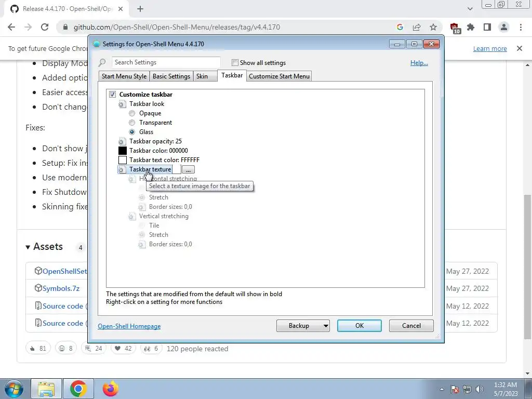Click the volume speaker tray icon

[480, 389]
